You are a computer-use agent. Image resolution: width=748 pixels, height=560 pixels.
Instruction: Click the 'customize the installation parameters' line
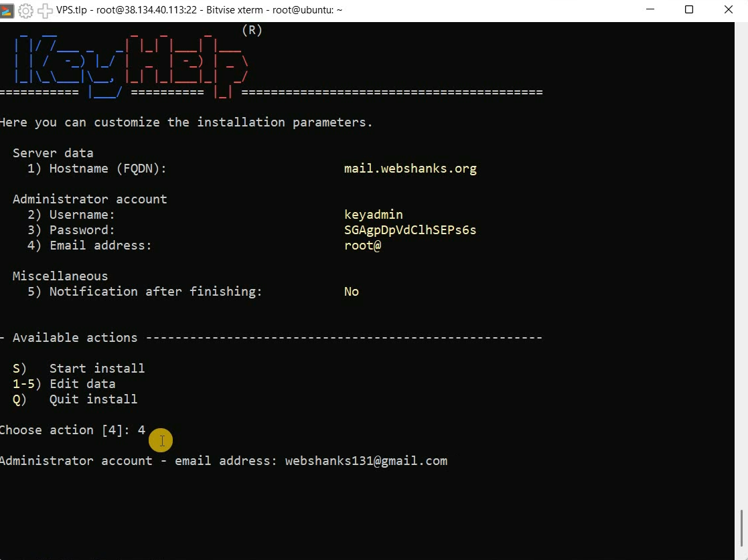[186, 122]
